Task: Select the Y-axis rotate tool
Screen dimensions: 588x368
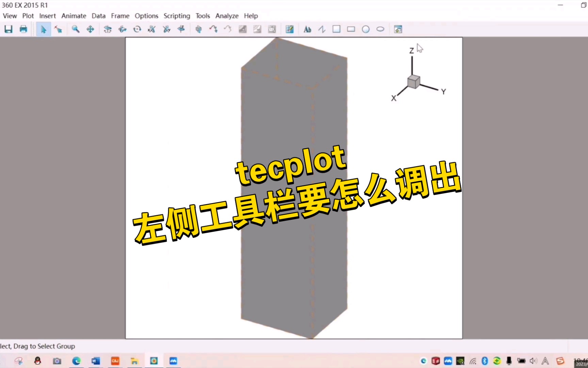Action: tap(166, 29)
